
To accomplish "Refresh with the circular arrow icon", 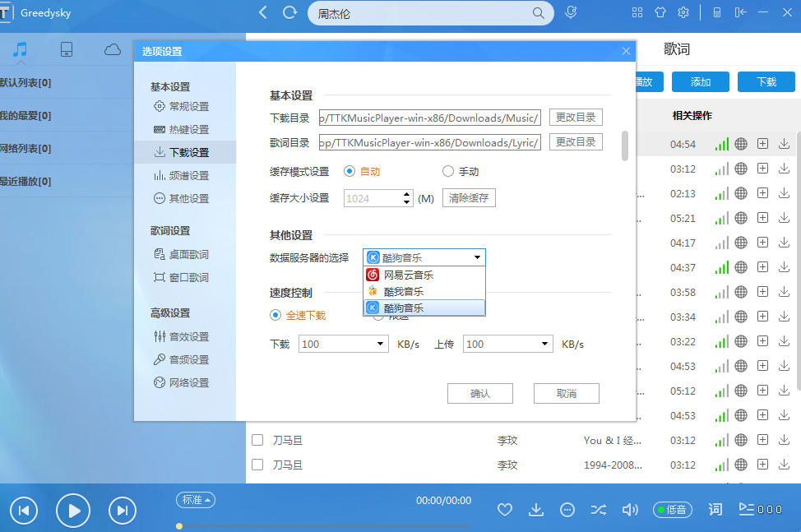I will pos(289,13).
